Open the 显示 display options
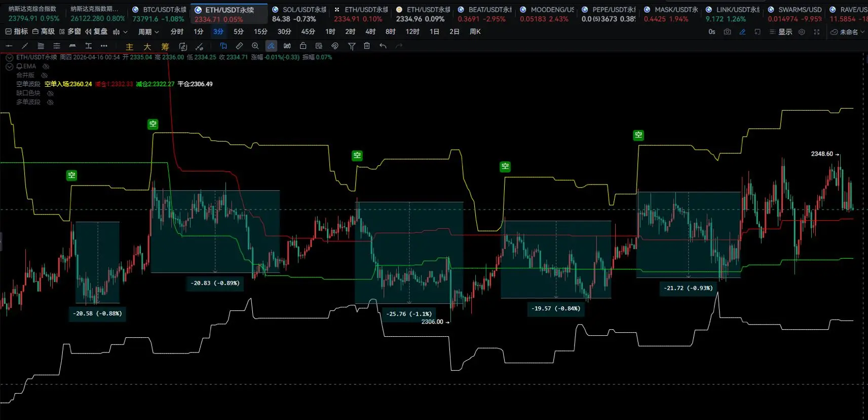This screenshot has height=420, width=868. coord(781,32)
